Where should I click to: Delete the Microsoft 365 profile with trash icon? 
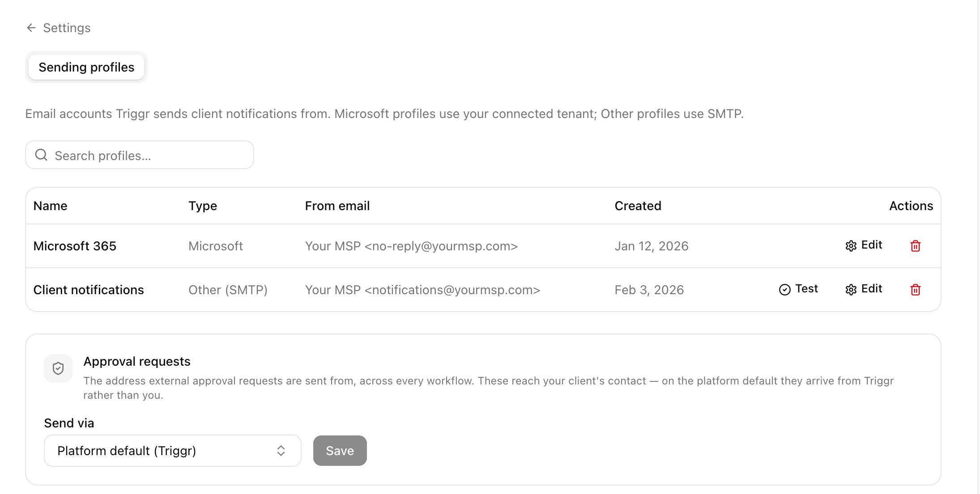[915, 246]
